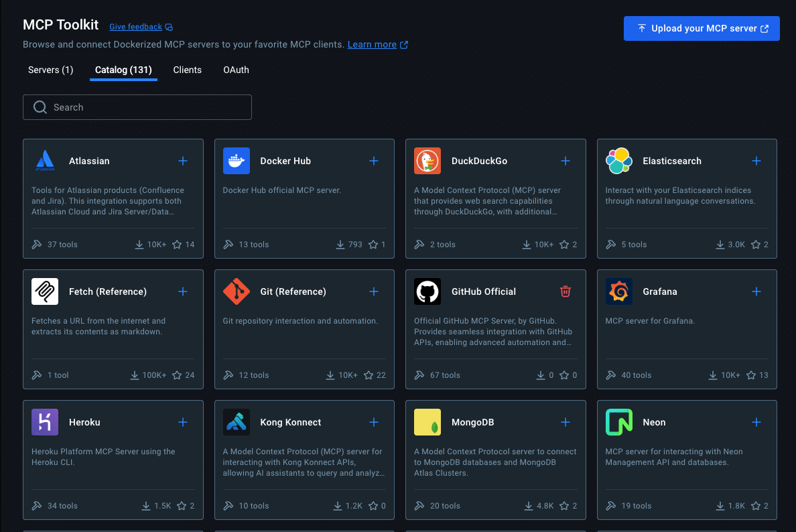
Task: Open the Give feedback link
Action: [x=136, y=26]
